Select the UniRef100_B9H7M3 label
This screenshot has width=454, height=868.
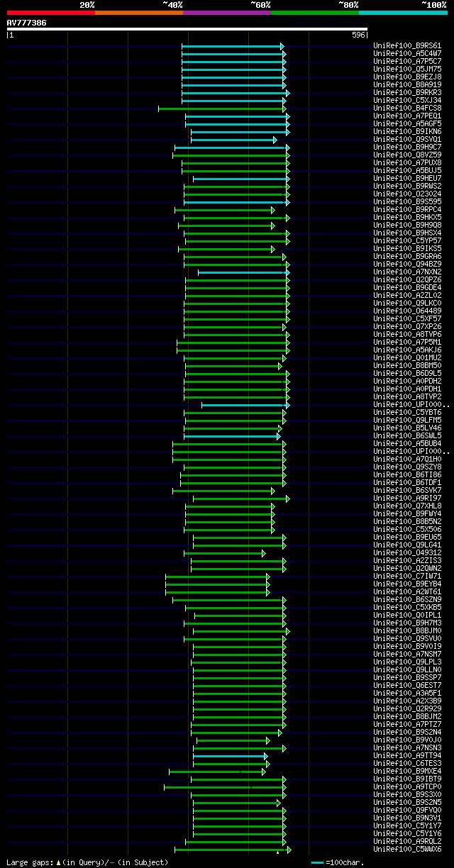407,623
